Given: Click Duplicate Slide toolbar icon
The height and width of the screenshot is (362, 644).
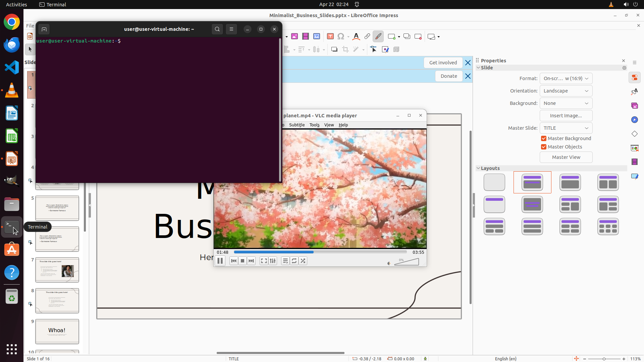Looking at the screenshot, I should pyautogui.click(x=407, y=37).
